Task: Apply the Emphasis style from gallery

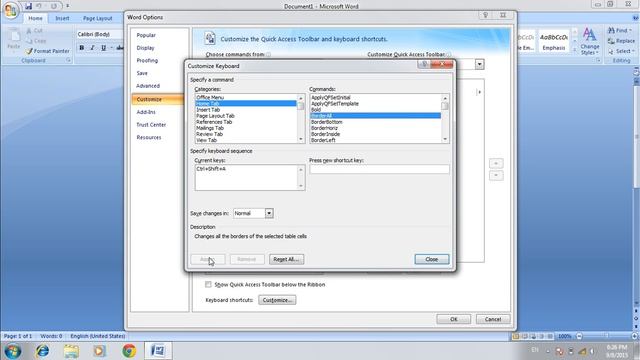Action: point(553,42)
